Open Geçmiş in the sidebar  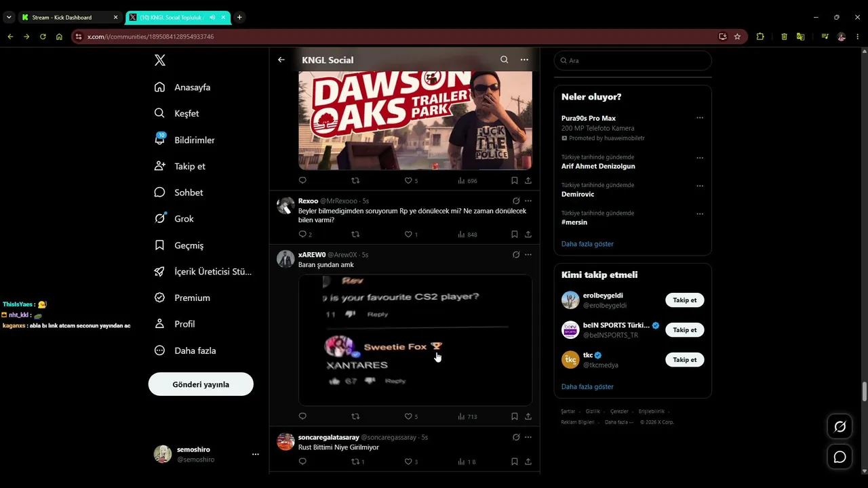point(179,245)
